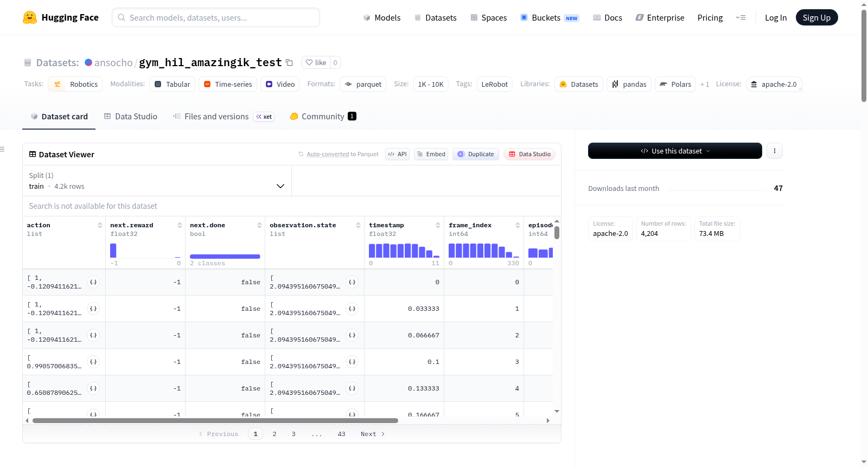Click the Tabular modality tag
Viewport: 868px width, 467px height.
pos(173,84)
